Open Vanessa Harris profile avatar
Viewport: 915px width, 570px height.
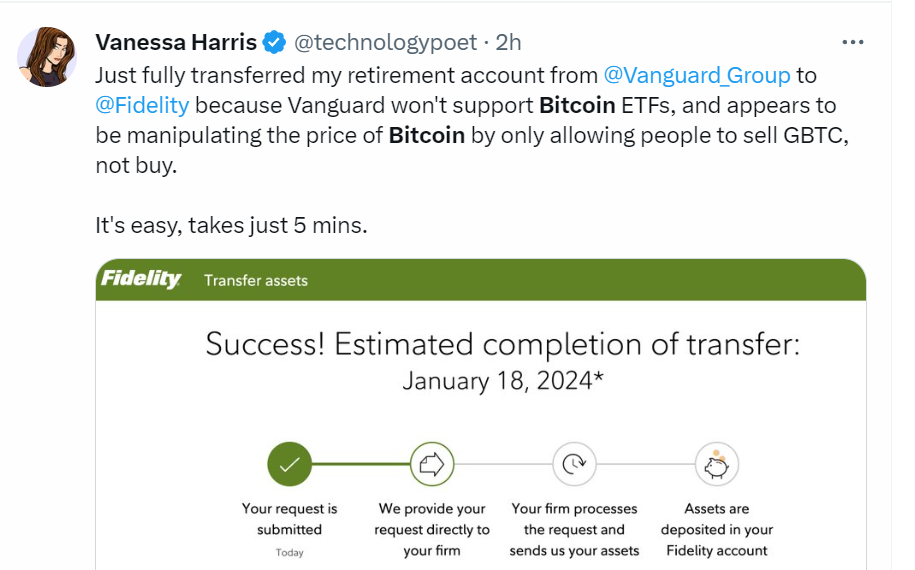click(x=47, y=57)
